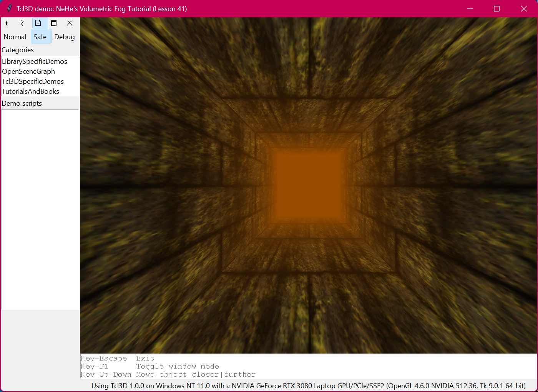The width and height of the screenshot is (538, 392).
Task: Click the X icon in the left toolbar
Action: [x=70, y=23]
